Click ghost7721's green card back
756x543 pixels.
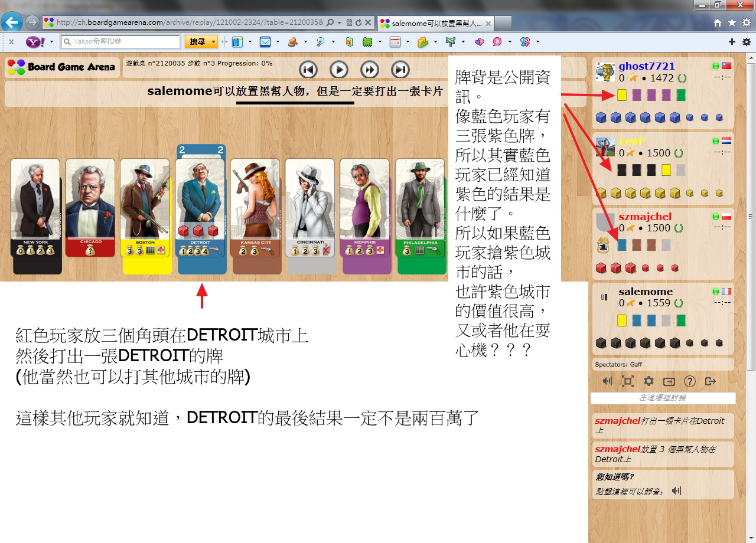coord(681,95)
